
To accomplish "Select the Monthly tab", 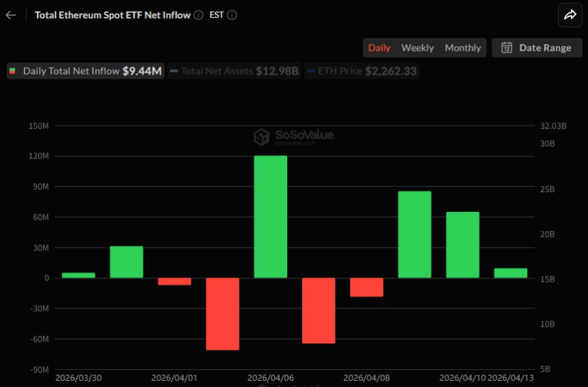I will click(x=463, y=48).
